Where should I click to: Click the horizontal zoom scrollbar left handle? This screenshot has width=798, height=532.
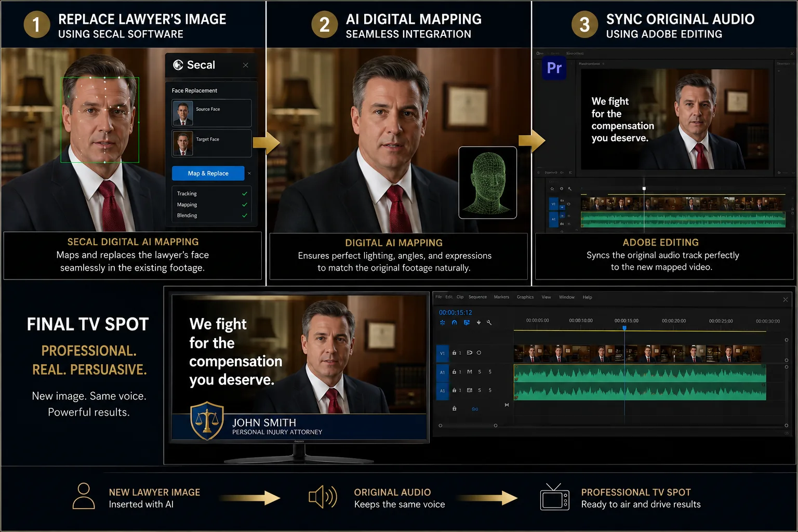tap(441, 425)
